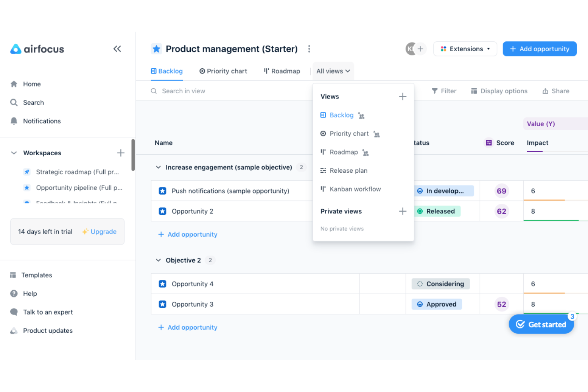Click the Share button
The height and width of the screenshot is (392, 588).
pyautogui.click(x=556, y=91)
